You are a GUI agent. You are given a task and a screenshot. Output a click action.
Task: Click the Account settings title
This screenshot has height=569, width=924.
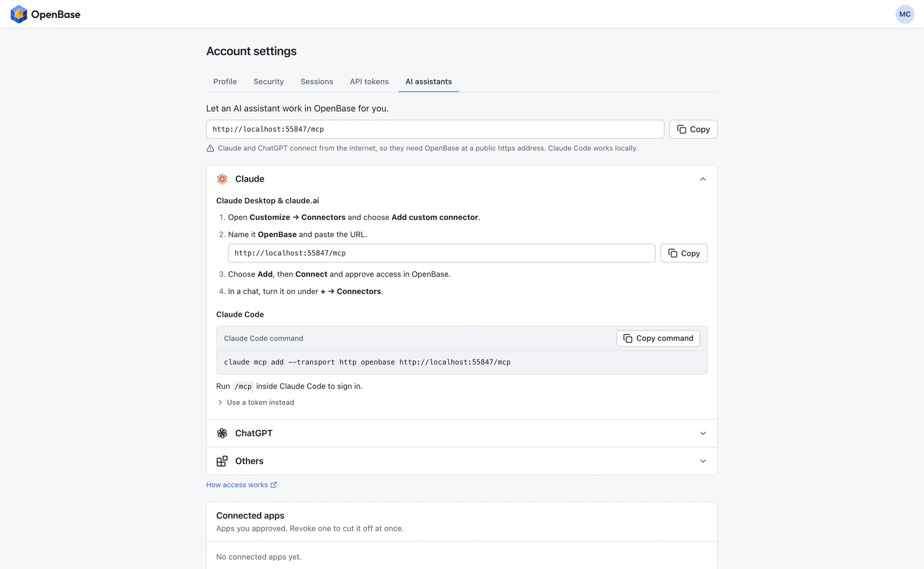tap(251, 51)
